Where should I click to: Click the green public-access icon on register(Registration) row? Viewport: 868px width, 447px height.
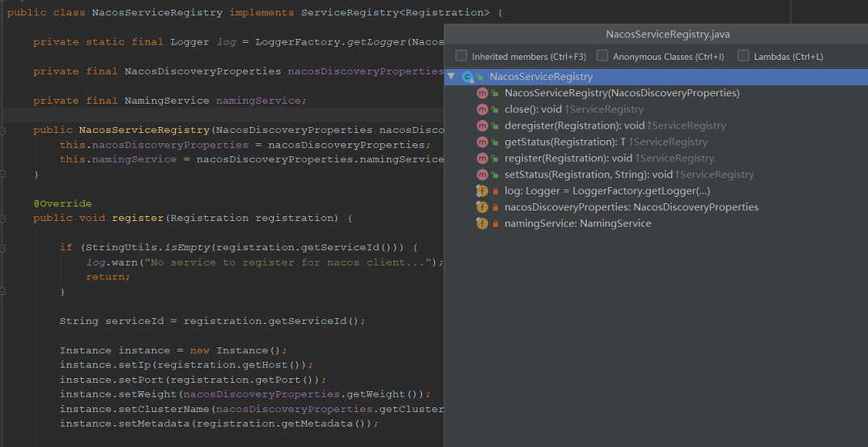point(496,159)
